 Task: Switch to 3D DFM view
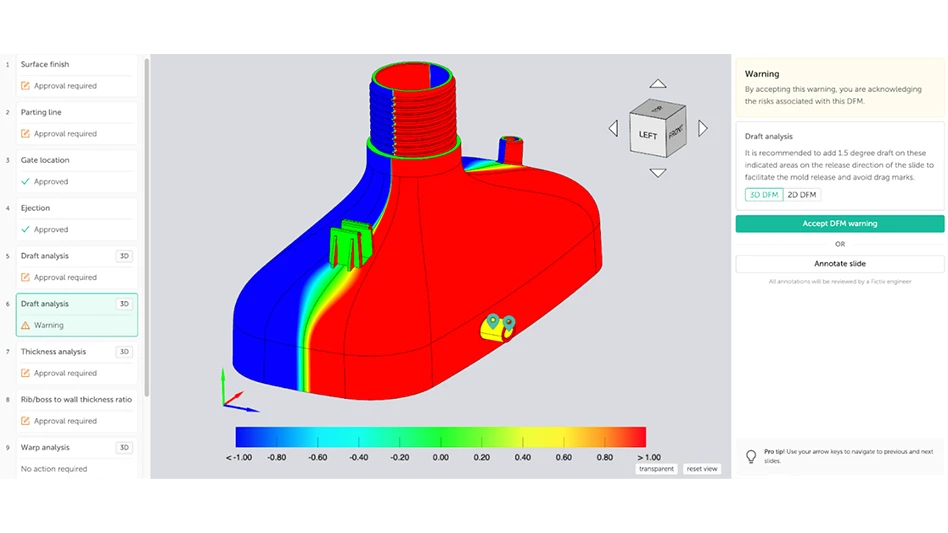[x=763, y=195]
